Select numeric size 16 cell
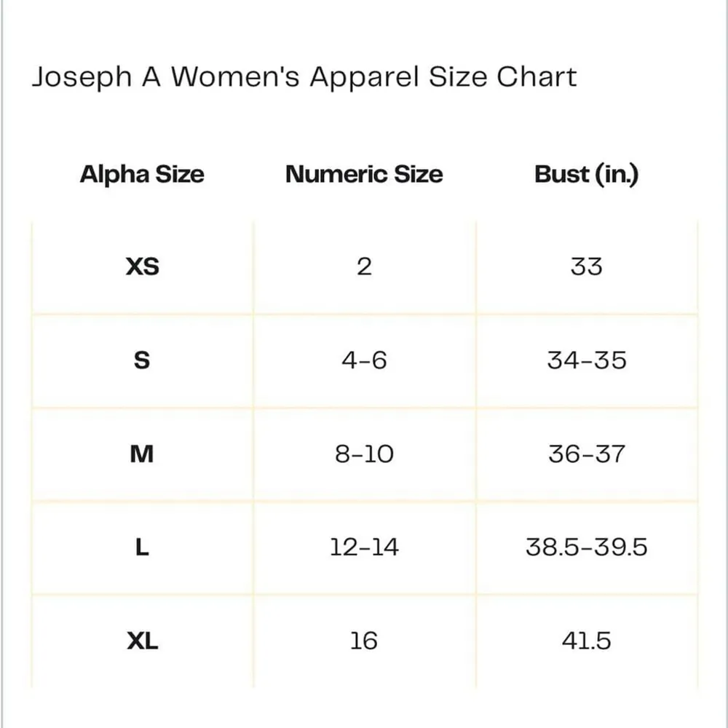This screenshot has height=728, width=728. [x=364, y=641]
